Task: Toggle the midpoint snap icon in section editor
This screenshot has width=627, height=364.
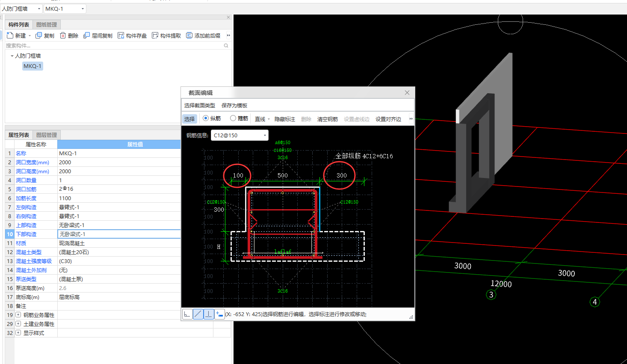Action: tap(198, 314)
